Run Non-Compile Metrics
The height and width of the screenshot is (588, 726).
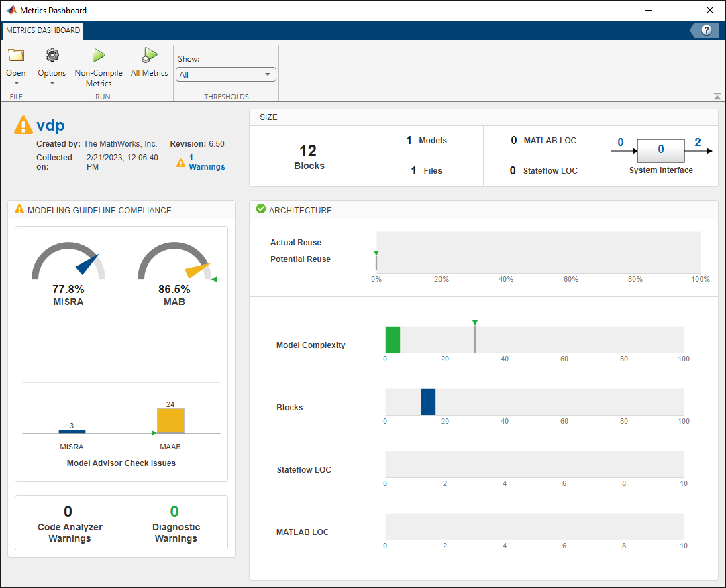pos(99,56)
